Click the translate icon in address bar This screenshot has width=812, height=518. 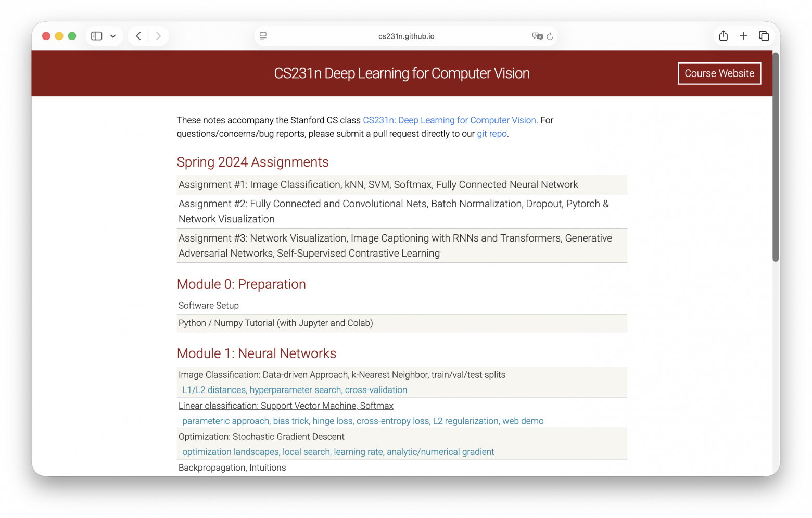coord(537,36)
